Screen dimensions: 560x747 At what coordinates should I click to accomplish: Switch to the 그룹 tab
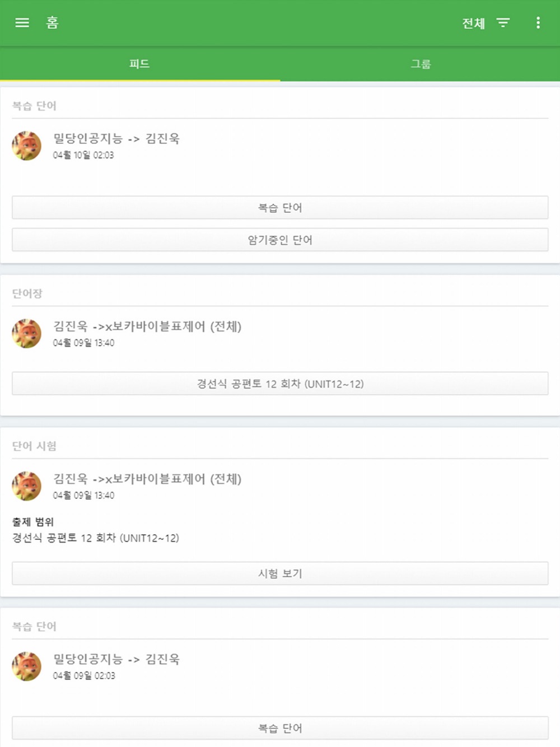pyautogui.click(x=421, y=64)
